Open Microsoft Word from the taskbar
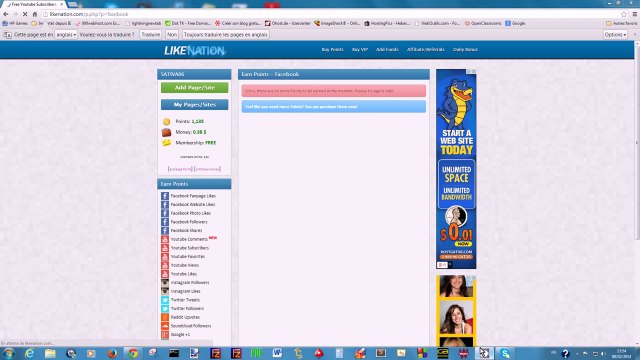This screenshot has width=640, height=360. coord(277,353)
